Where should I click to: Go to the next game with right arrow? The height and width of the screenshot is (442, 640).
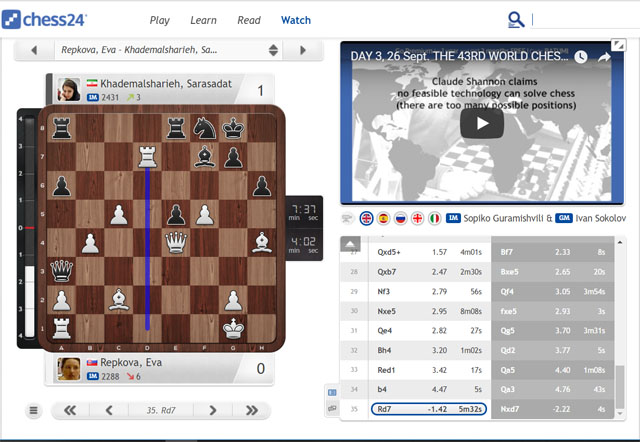click(x=303, y=50)
